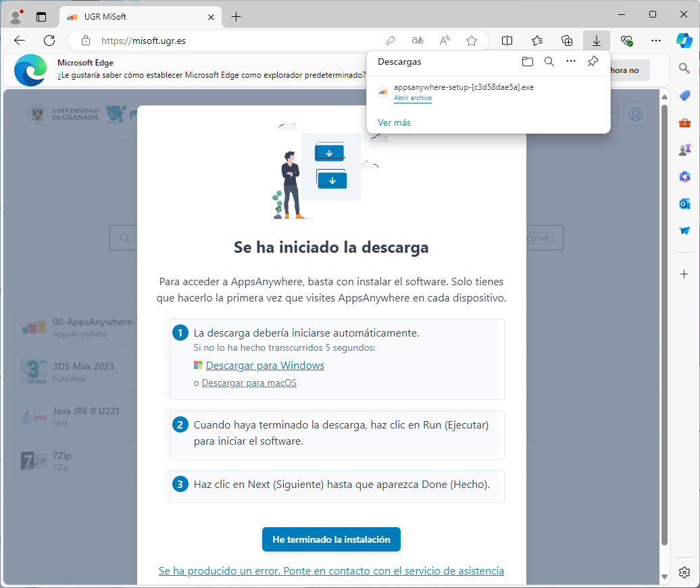
Task: Click the page search box
Action: 123,237
